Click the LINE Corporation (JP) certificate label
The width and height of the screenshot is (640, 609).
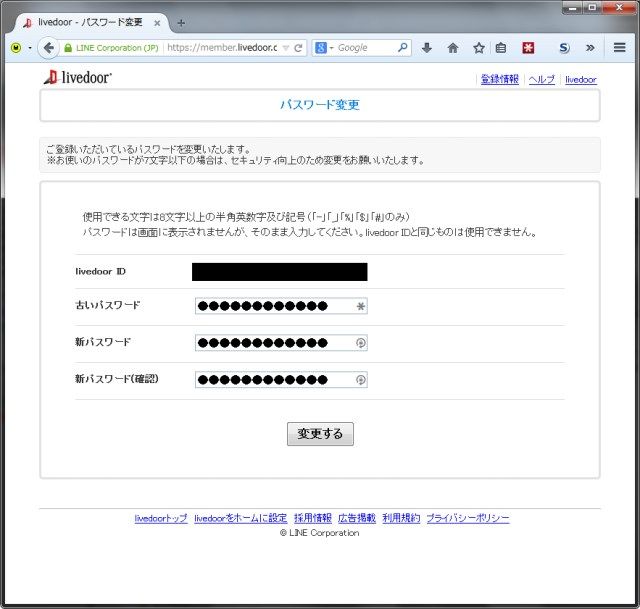[x=117, y=48]
